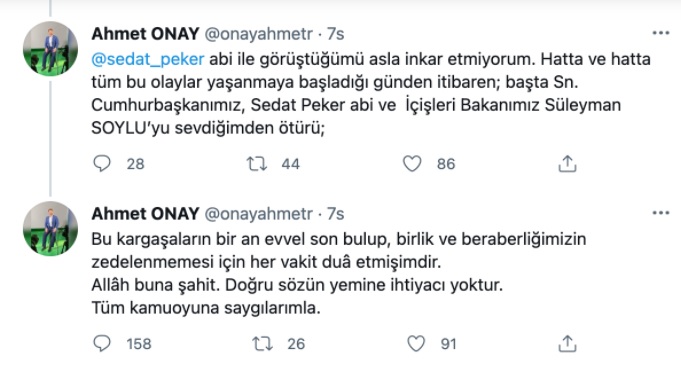Open the second tweet's 7s timestamp

[x=335, y=213]
